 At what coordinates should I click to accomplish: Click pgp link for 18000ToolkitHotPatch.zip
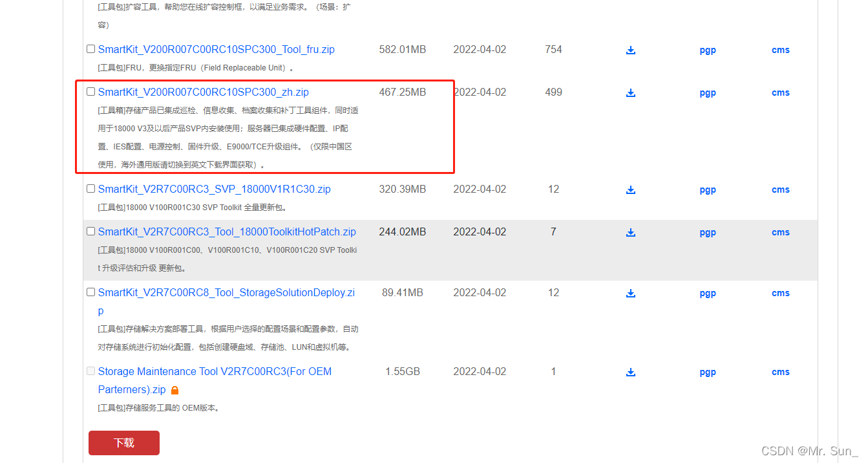(x=708, y=232)
